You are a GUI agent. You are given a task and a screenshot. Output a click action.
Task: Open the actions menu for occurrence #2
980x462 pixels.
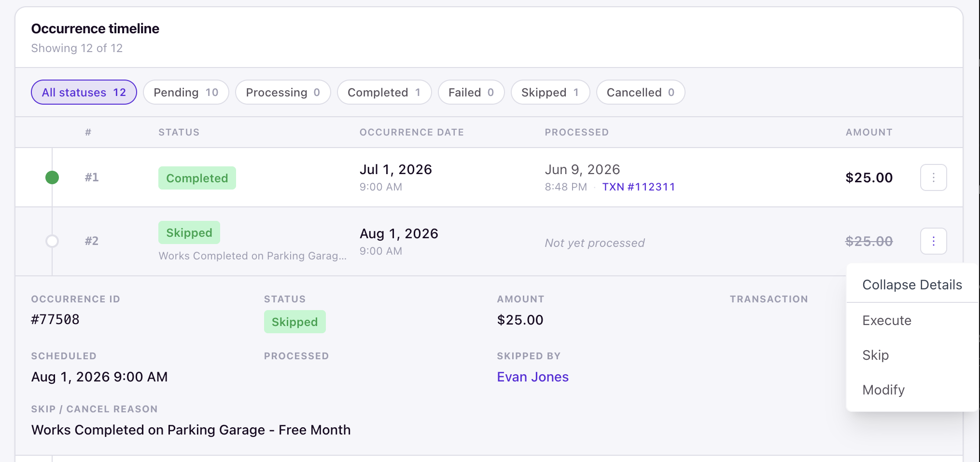[933, 241]
